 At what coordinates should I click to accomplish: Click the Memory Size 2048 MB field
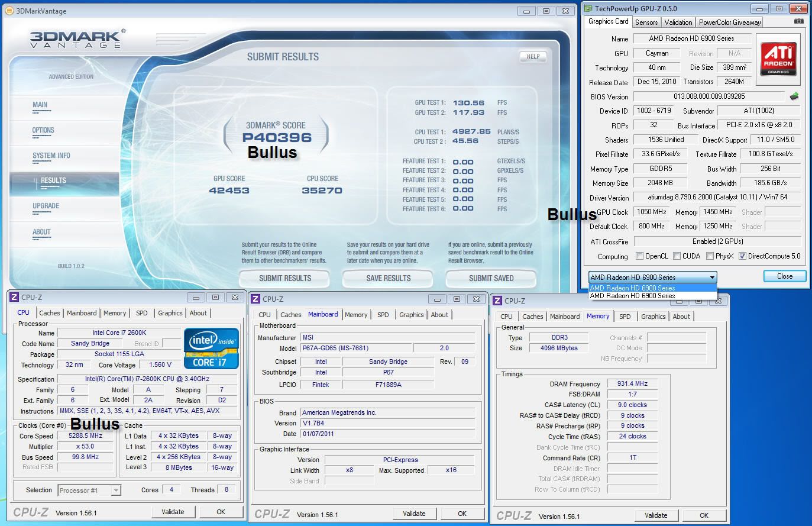click(660, 183)
